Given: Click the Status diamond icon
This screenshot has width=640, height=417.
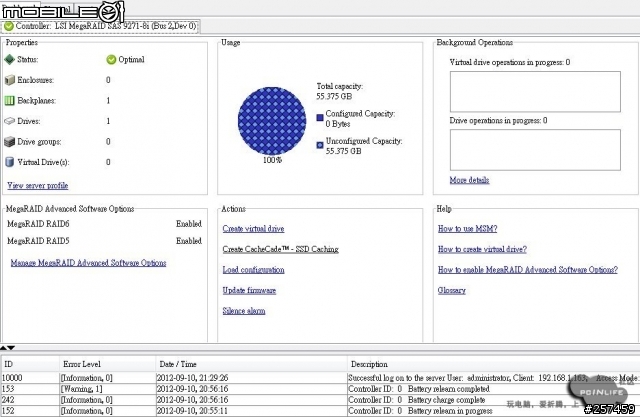Looking at the screenshot, I should pos(10,60).
